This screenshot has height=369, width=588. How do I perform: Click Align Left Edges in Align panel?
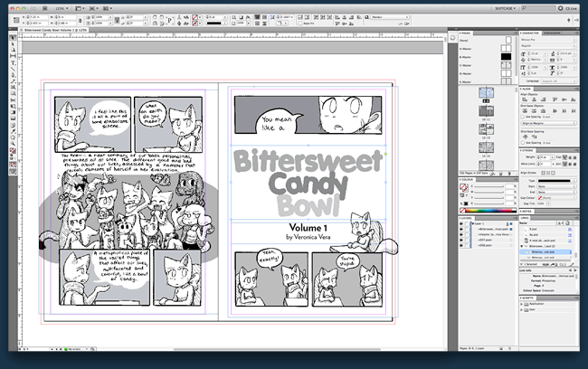point(525,99)
